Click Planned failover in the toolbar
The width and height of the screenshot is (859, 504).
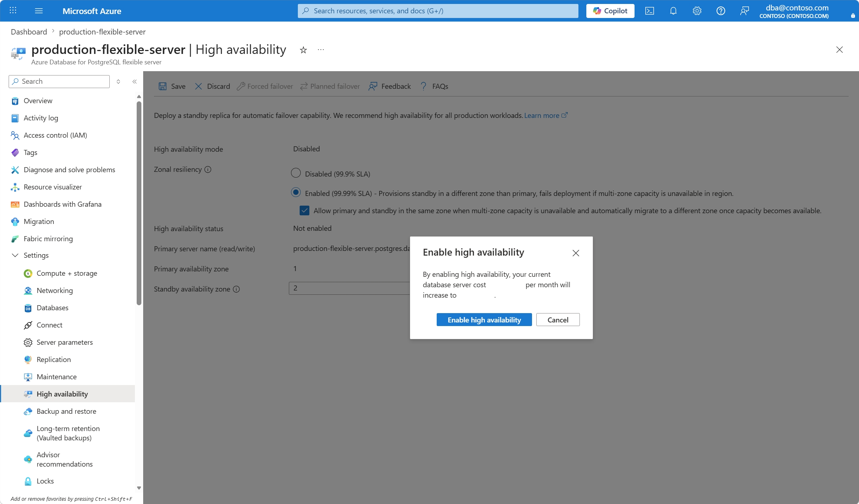[330, 86]
